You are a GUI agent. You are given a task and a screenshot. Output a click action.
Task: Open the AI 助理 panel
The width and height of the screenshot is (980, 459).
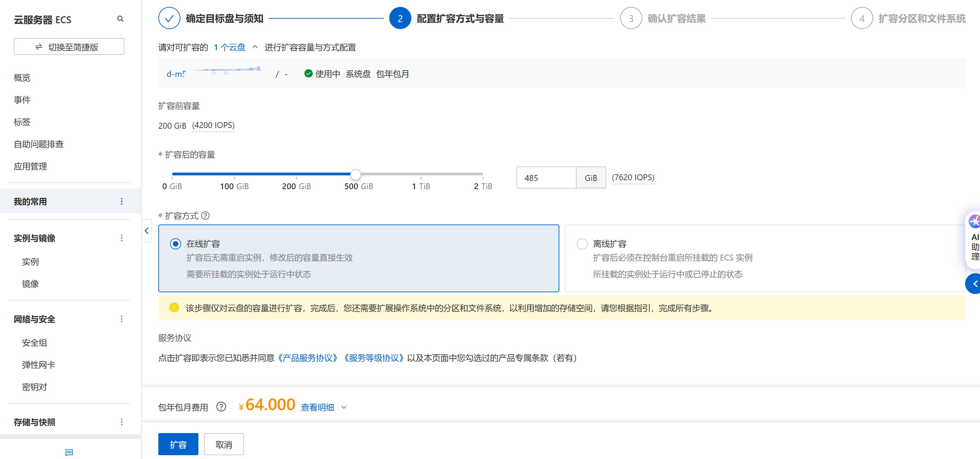(x=973, y=240)
